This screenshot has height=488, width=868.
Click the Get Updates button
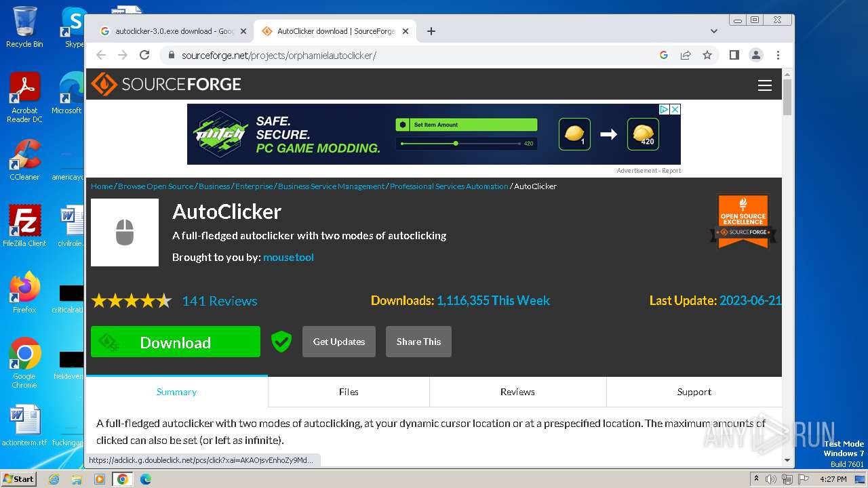(339, 342)
